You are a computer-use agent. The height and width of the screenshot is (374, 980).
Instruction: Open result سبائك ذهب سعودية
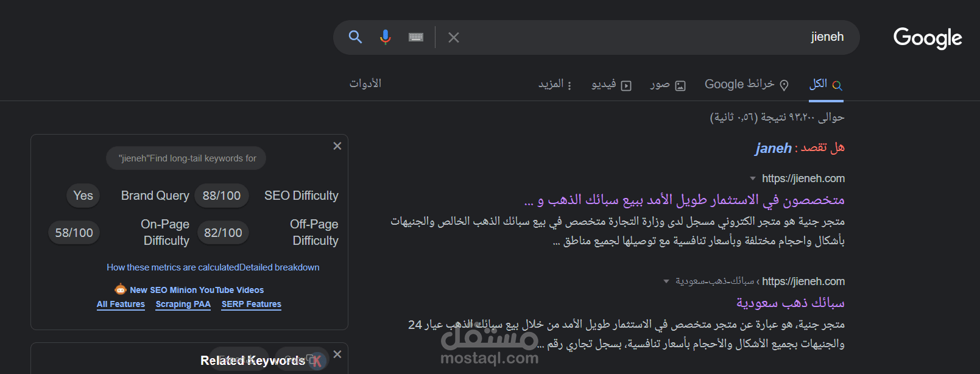[791, 303]
